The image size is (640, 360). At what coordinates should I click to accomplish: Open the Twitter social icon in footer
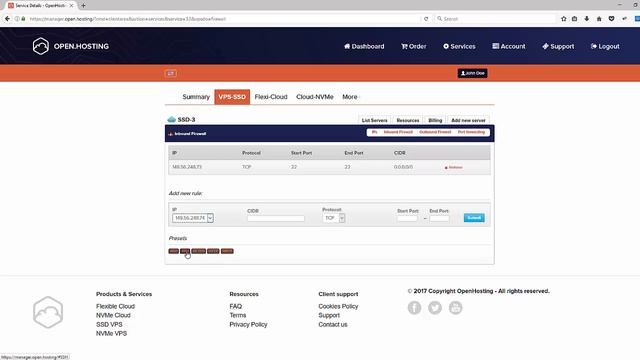(x=435, y=308)
